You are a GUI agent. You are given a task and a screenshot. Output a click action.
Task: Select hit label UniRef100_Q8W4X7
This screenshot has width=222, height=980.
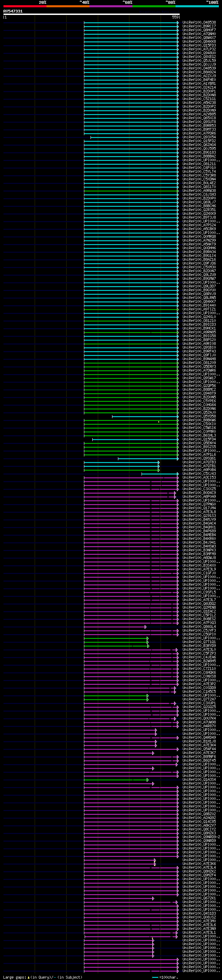click(199, 38)
